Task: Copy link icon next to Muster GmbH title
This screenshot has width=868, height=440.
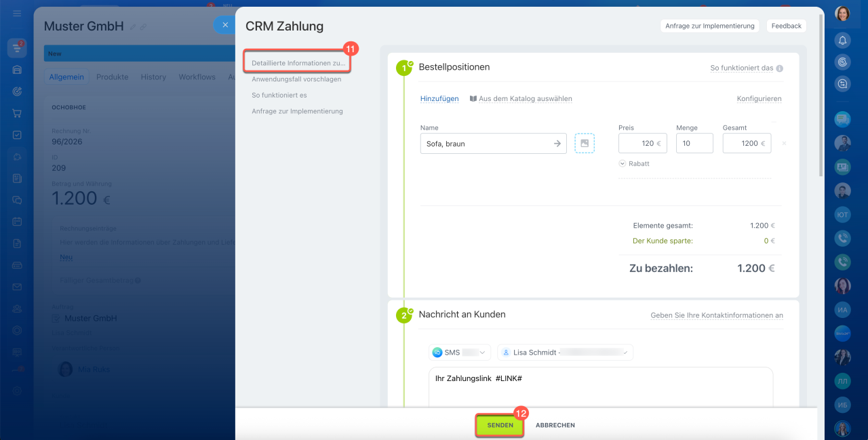Action: click(x=143, y=27)
